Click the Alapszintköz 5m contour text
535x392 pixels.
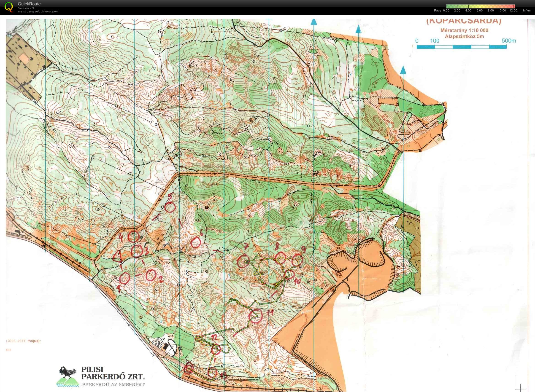pos(464,37)
